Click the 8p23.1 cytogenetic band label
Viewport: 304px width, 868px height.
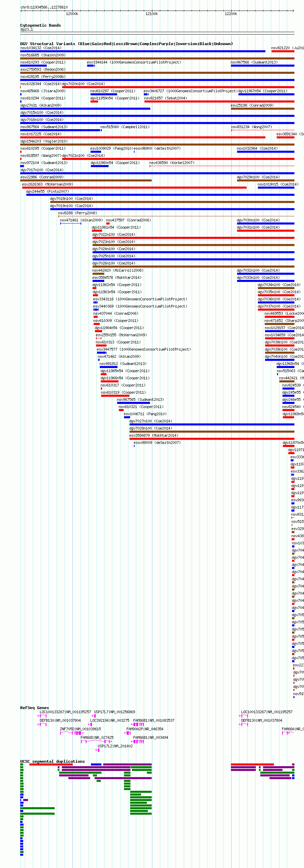point(27,29)
